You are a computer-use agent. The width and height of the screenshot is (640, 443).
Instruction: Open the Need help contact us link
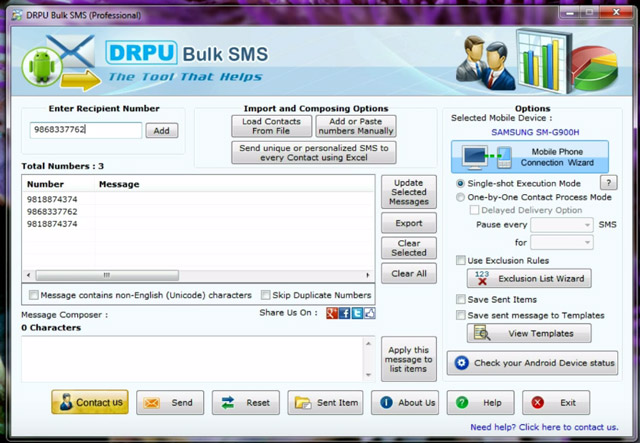coord(544,427)
